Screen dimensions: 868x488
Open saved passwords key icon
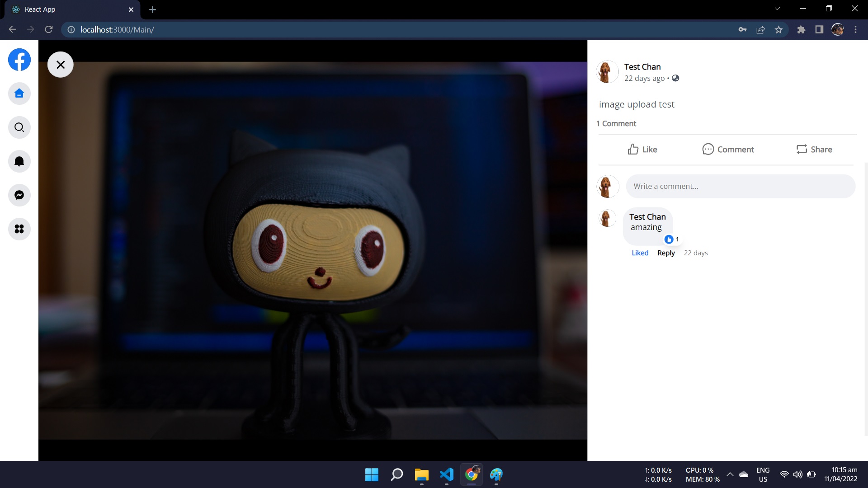click(x=742, y=29)
